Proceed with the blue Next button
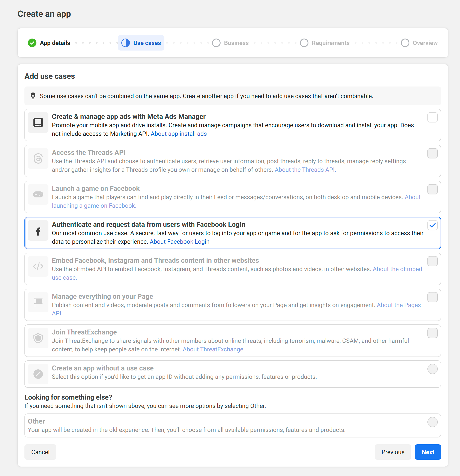 [x=428, y=452]
